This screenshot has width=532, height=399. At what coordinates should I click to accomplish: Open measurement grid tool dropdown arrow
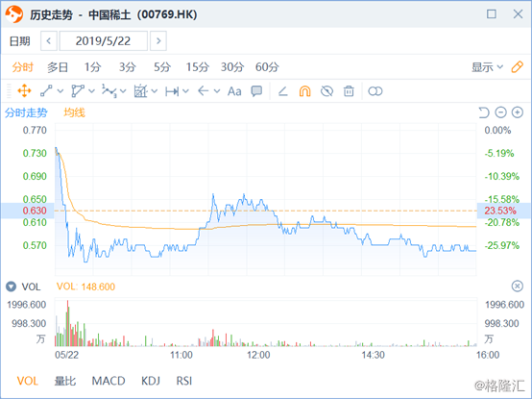155,91
